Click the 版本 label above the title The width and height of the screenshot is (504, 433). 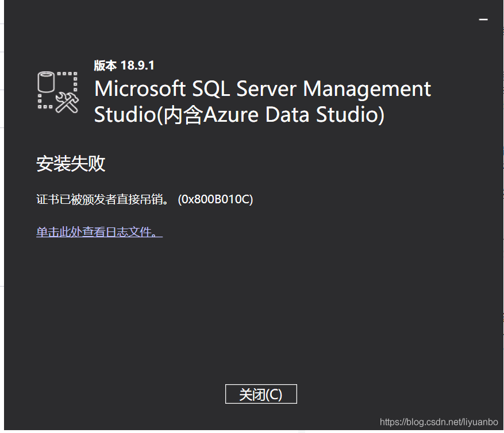[105, 65]
